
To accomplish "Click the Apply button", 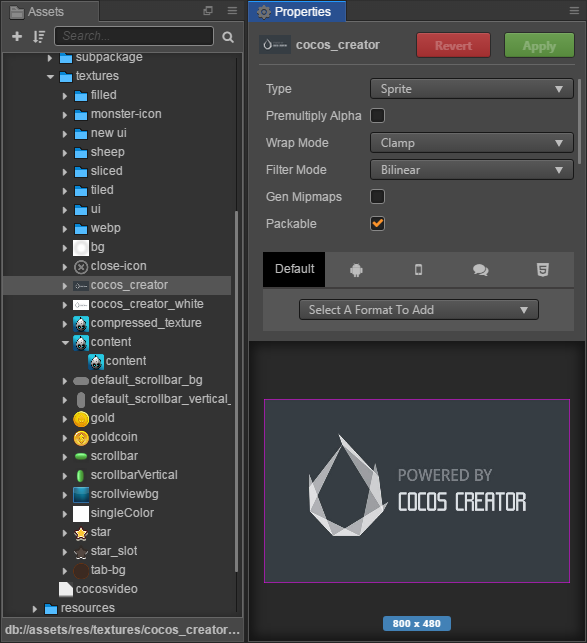I will 539,46.
